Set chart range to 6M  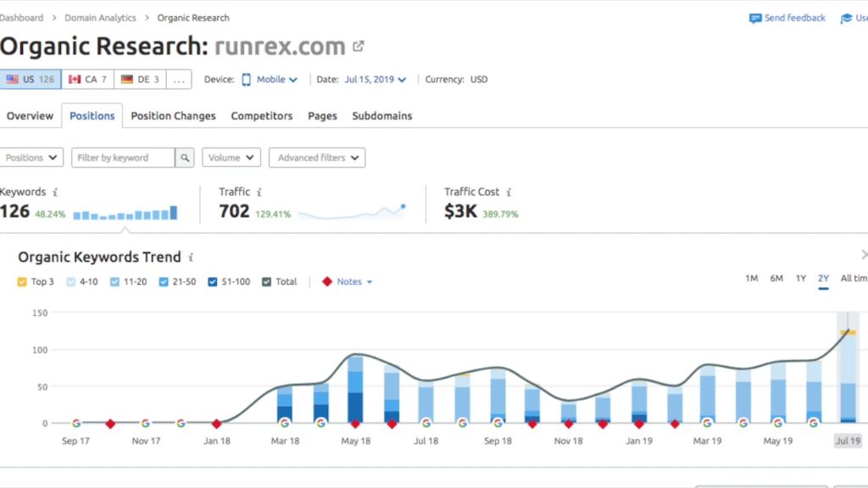click(776, 278)
